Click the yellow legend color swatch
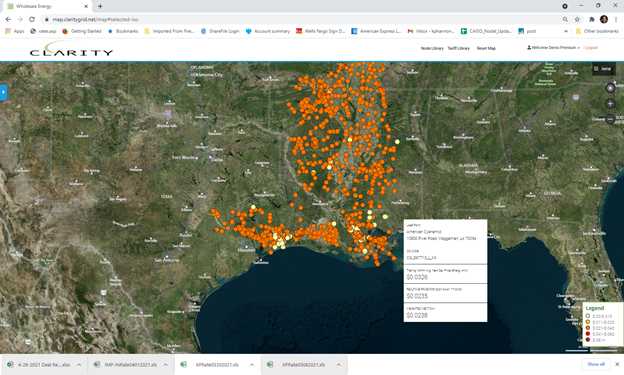This screenshot has width=624, height=375. pyautogui.click(x=588, y=322)
